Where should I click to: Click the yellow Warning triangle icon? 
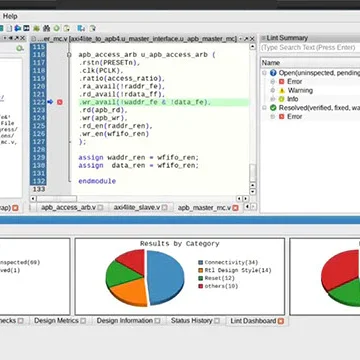point(282,90)
